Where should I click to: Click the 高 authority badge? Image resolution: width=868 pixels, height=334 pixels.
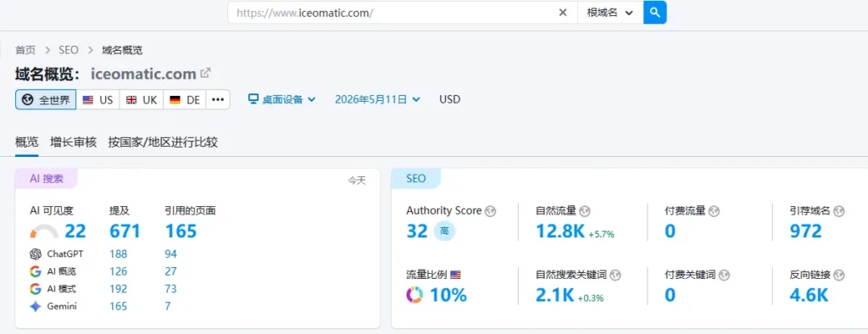444,231
